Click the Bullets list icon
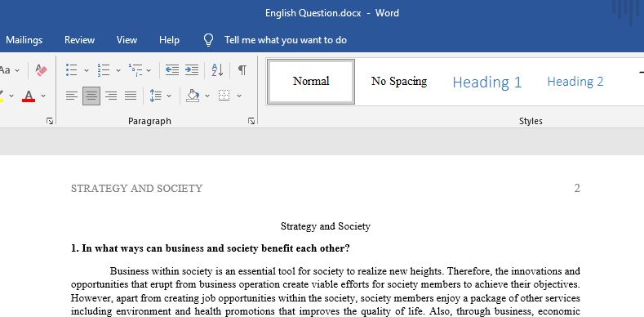Image resolution: width=644 pixels, height=317 pixels. (x=72, y=70)
